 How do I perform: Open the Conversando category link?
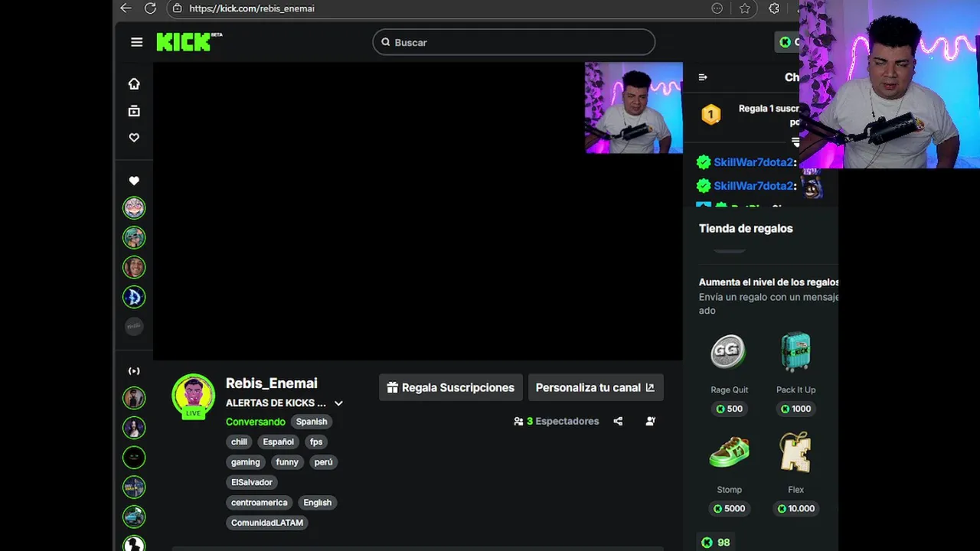(255, 422)
